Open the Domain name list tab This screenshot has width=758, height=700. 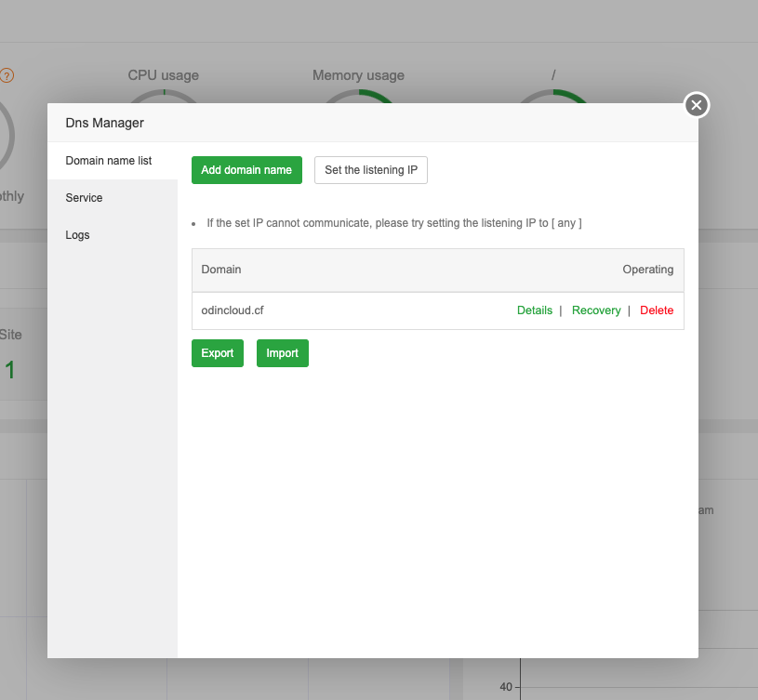[113, 161]
